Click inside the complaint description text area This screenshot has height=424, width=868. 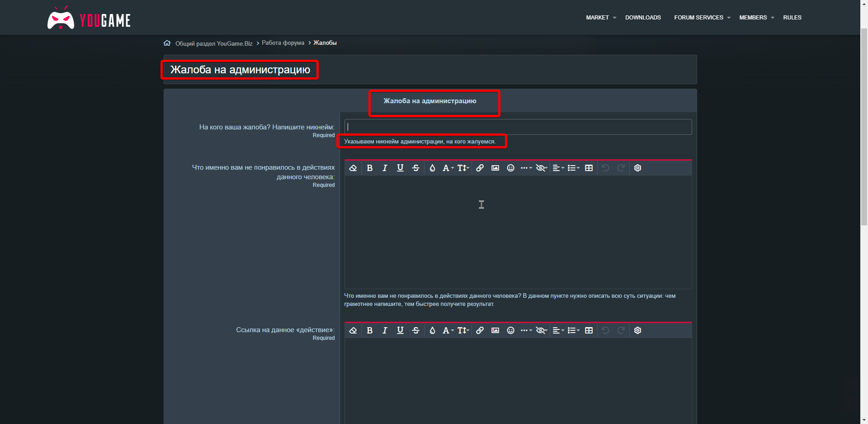coord(518,232)
